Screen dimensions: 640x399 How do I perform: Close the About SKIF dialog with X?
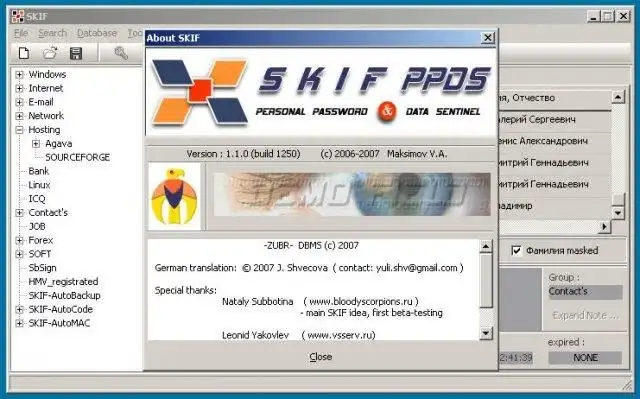tap(487, 38)
